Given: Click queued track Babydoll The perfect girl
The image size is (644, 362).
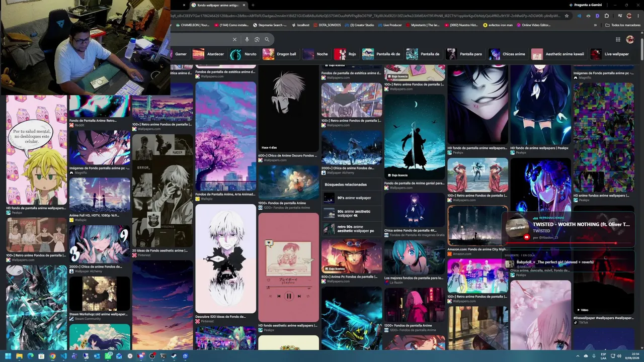Looking at the screenshot, I should (x=555, y=262).
